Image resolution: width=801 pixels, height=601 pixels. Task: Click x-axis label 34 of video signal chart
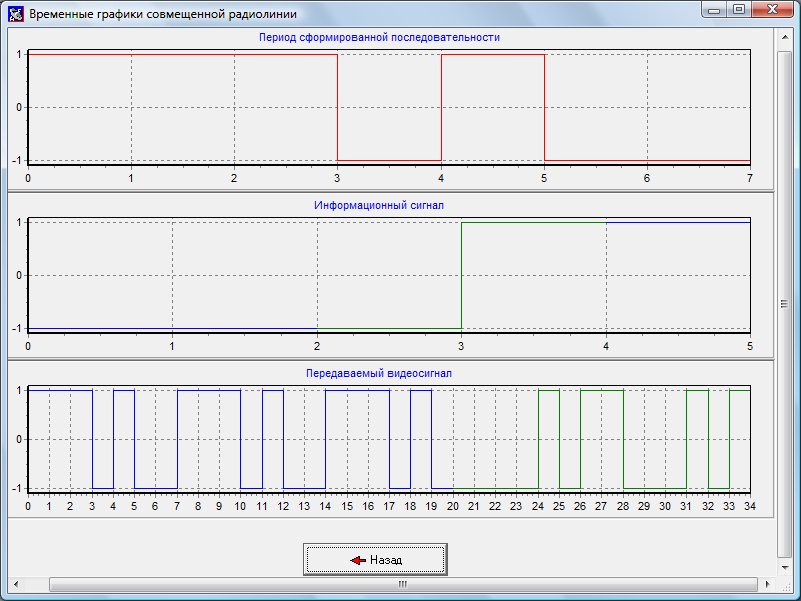pyautogui.click(x=749, y=506)
